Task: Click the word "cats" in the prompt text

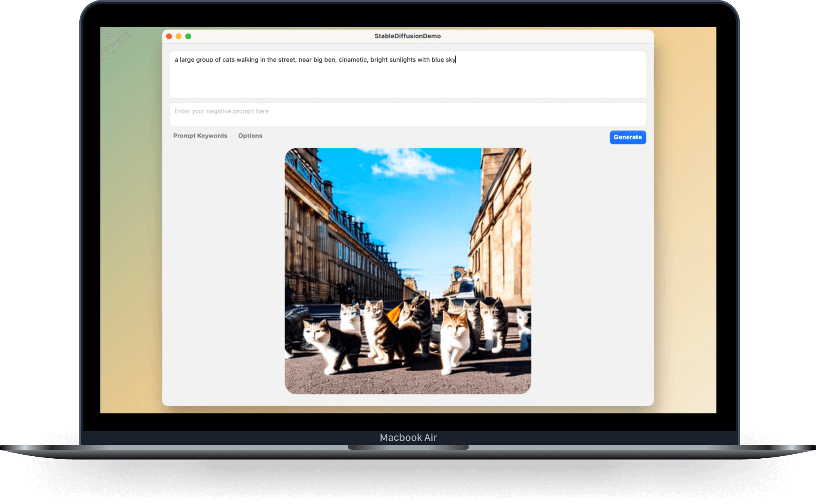Action: point(228,60)
